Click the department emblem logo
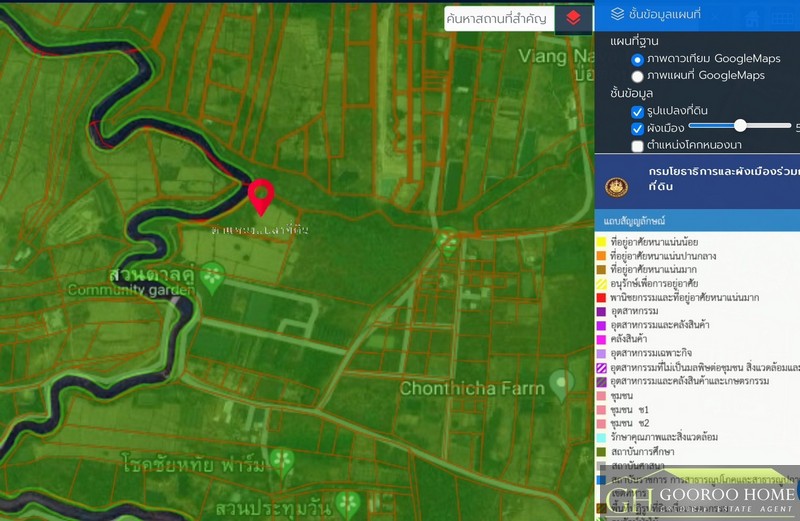The height and width of the screenshot is (521, 800). tap(617, 187)
